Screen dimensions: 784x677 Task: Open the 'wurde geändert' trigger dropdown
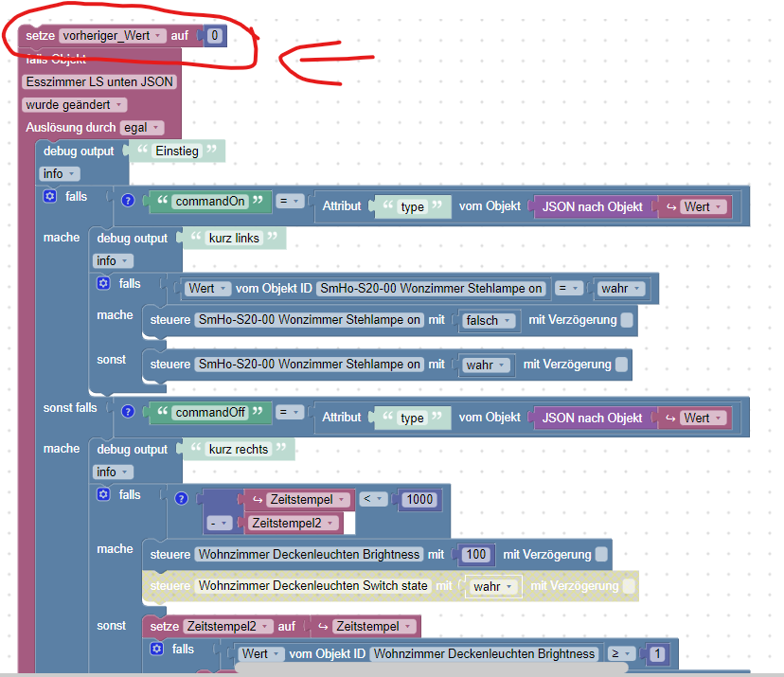click(x=75, y=104)
